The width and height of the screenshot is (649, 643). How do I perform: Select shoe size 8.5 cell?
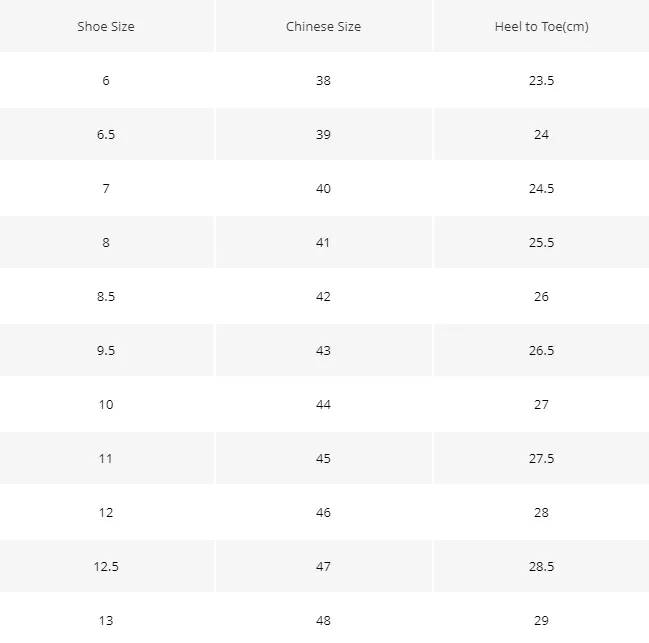click(106, 296)
